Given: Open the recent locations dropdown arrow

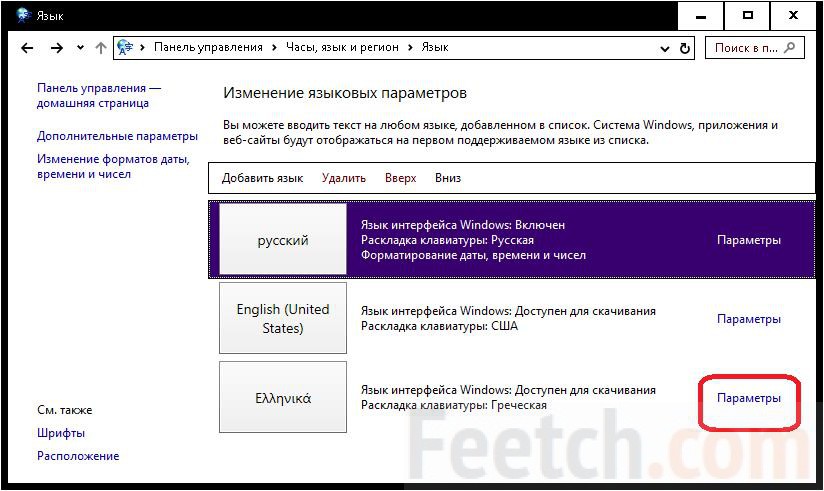Looking at the screenshot, I should click(79, 48).
